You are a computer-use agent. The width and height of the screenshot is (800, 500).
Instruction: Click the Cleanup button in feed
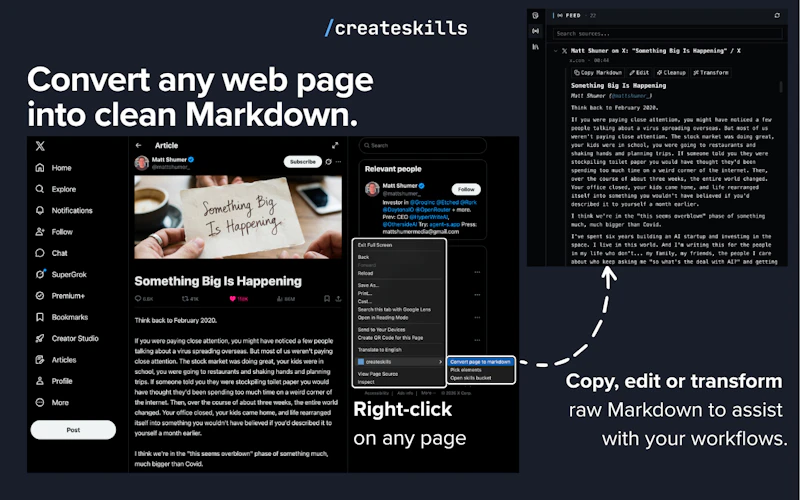click(671, 73)
